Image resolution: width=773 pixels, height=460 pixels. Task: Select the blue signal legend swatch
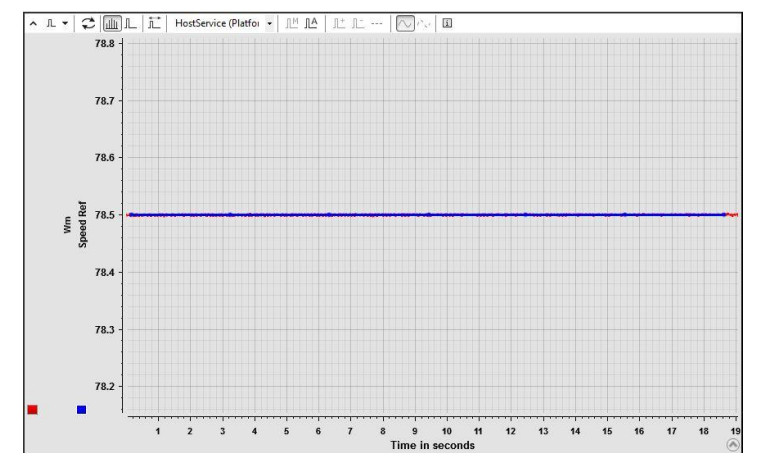tap(81, 409)
